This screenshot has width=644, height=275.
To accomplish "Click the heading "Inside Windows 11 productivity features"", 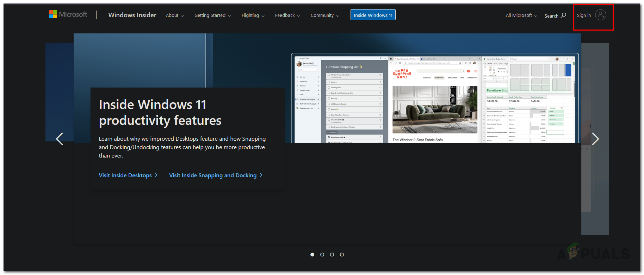I will pyautogui.click(x=160, y=113).
